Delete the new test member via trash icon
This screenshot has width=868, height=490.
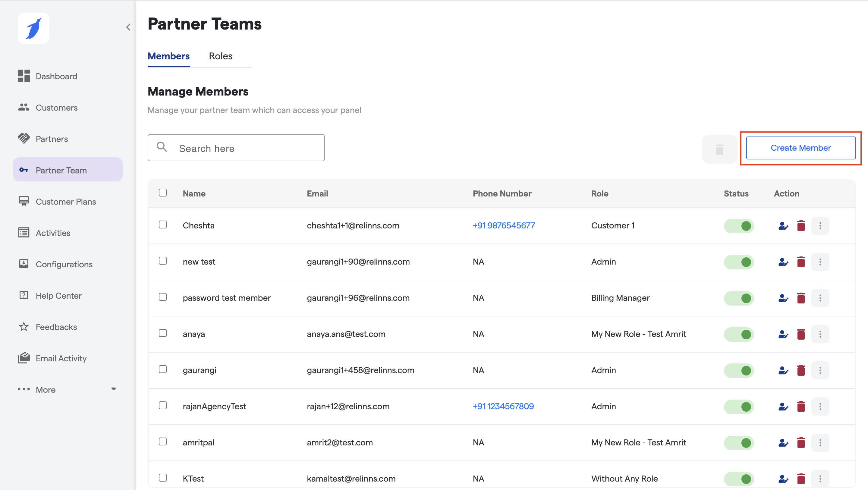click(801, 262)
